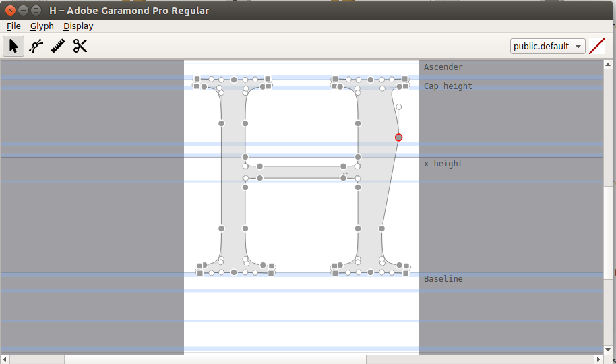Image resolution: width=616 pixels, height=364 pixels.
Task: Open the Glyph menu
Action: [42, 26]
